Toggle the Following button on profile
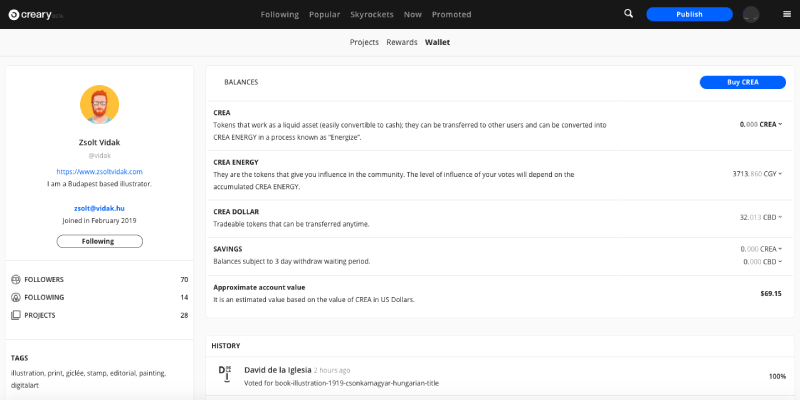 pyautogui.click(x=99, y=241)
